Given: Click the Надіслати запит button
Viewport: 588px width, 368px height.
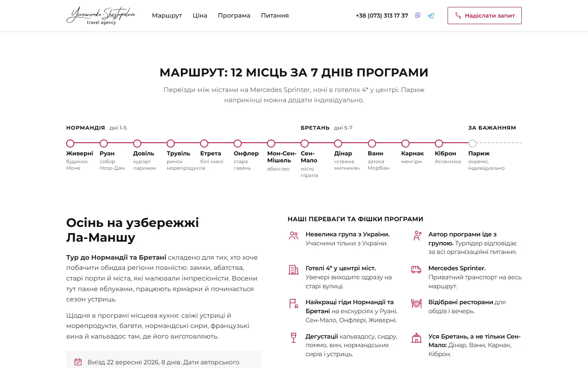Looking at the screenshot, I should pyautogui.click(x=485, y=16).
